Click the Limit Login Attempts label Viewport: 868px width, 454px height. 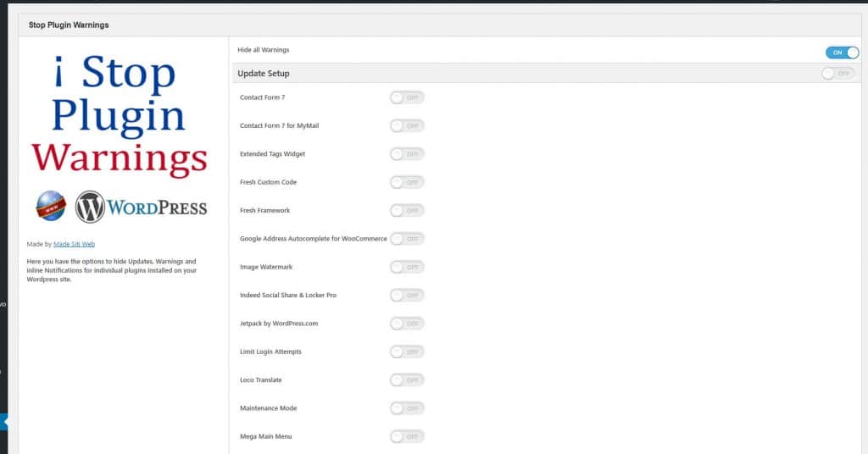pos(270,352)
